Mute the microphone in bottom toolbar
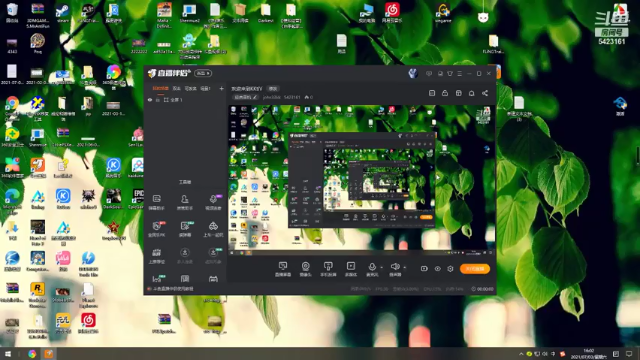 tap(372, 269)
